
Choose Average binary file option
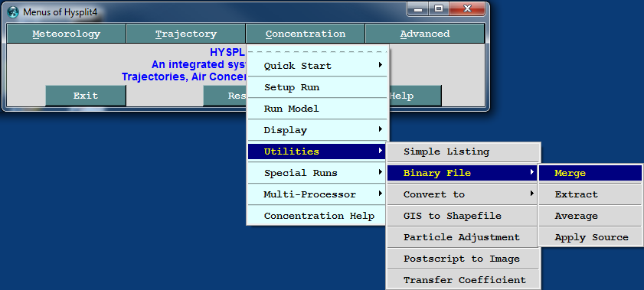[590, 215]
